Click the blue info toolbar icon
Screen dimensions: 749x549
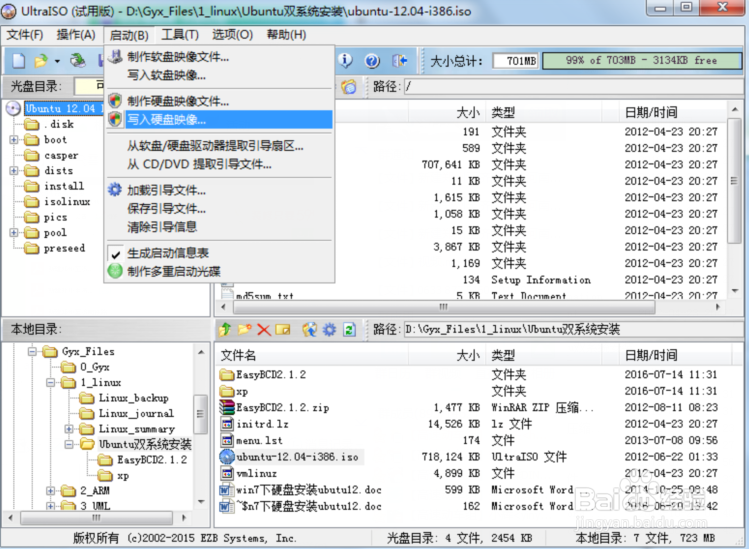(345, 60)
